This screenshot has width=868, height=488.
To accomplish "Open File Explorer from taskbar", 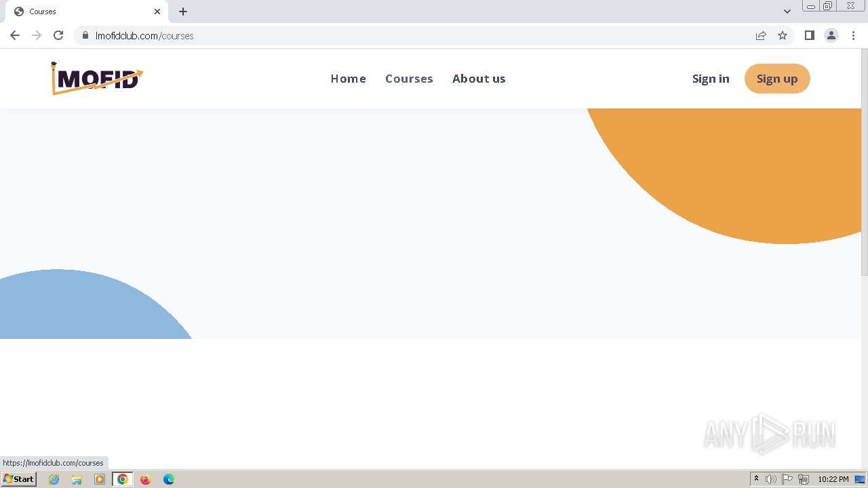I will pyautogui.click(x=77, y=479).
